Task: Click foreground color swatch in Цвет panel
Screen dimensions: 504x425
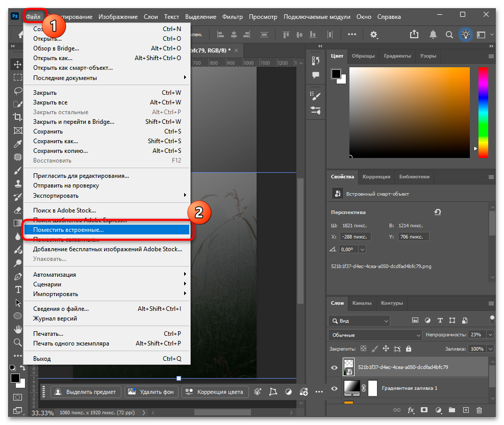Action: (336, 74)
